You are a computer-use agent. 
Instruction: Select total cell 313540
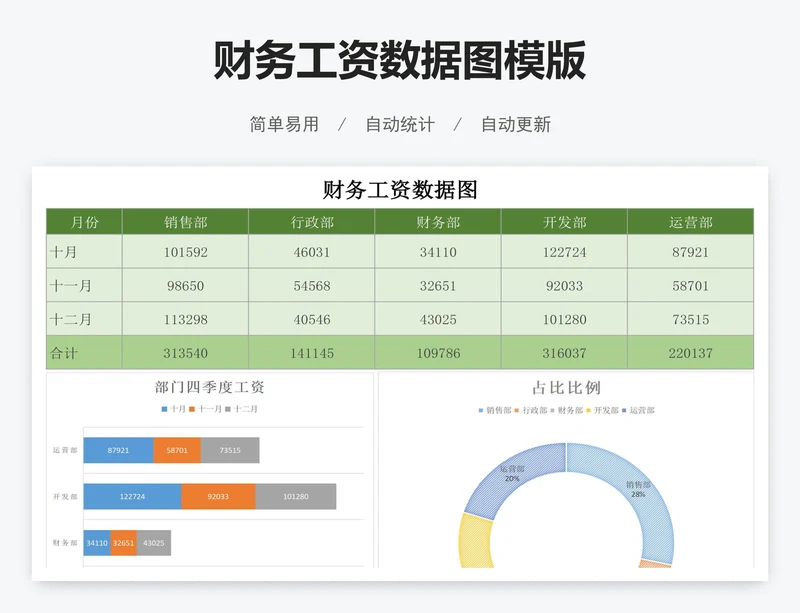coord(185,353)
